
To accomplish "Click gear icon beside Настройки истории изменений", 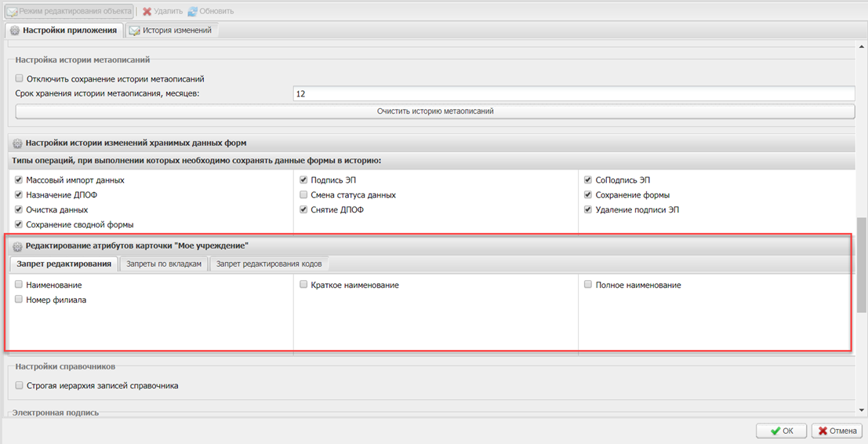I will 17,144.
